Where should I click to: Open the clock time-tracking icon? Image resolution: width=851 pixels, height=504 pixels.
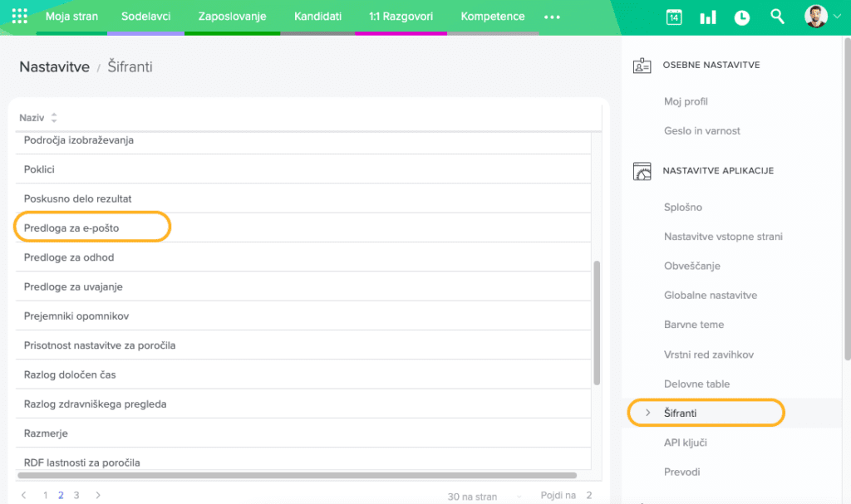pos(742,17)
